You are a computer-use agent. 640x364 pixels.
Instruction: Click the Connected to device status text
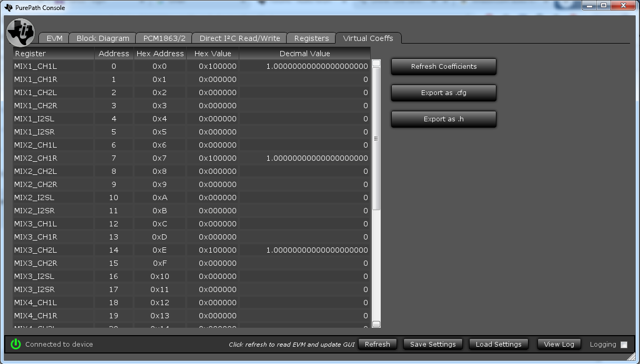click(59, 345)
